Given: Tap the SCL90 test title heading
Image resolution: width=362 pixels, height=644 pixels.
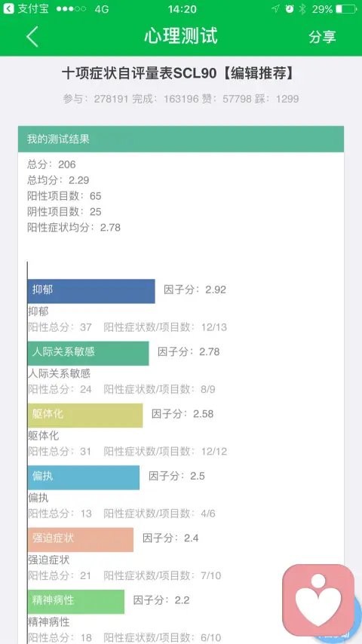Looking at the screenshot, I should pyautogui.click(x=178, y=73).
